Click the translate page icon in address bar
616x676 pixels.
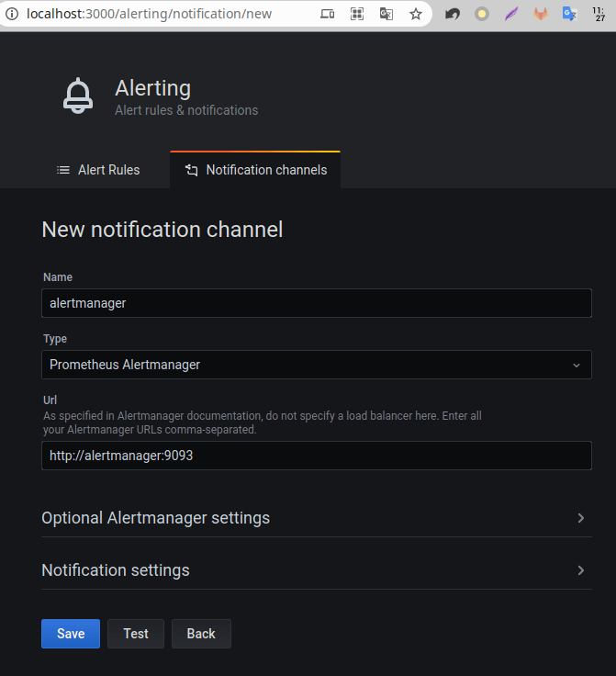click(386, 14)
